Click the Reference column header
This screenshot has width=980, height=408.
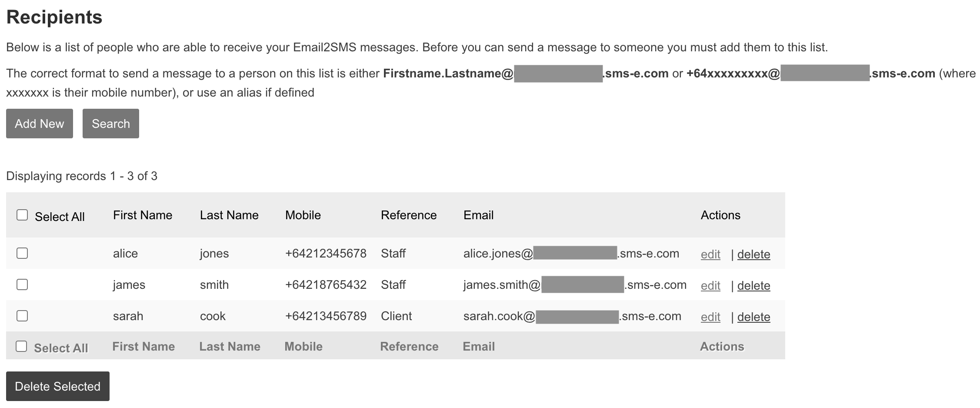pyautogui.click(x=409, y=215)
